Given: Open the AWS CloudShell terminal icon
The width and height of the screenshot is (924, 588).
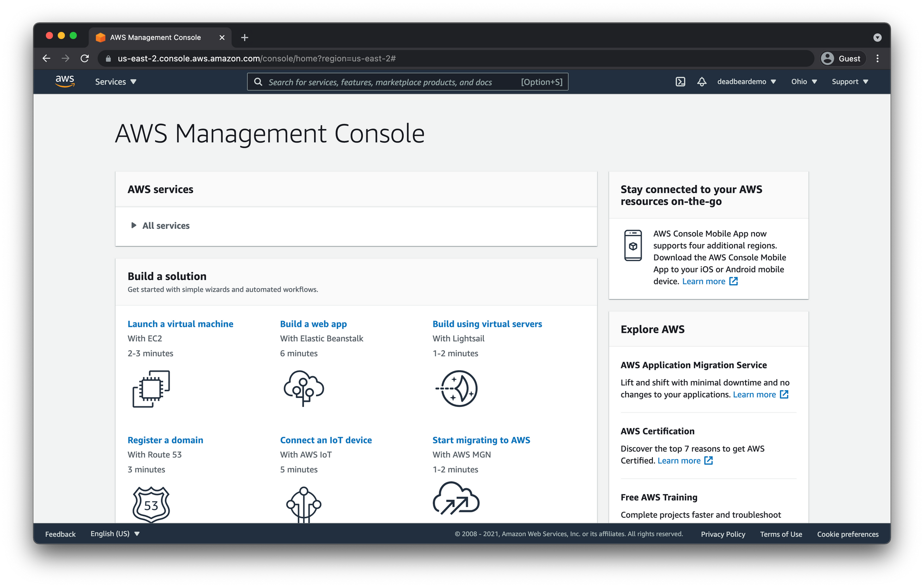Looking at the screenshot, I should (x=680, y=82).
